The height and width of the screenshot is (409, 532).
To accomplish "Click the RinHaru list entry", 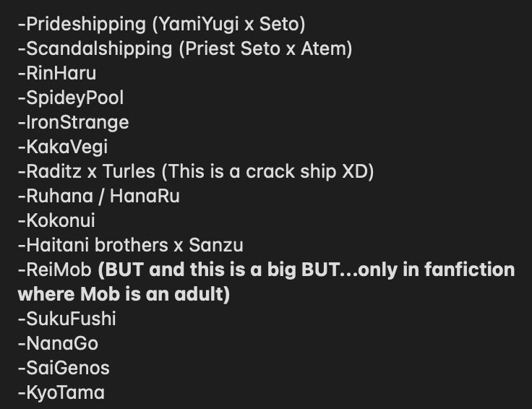I will 57,73.
